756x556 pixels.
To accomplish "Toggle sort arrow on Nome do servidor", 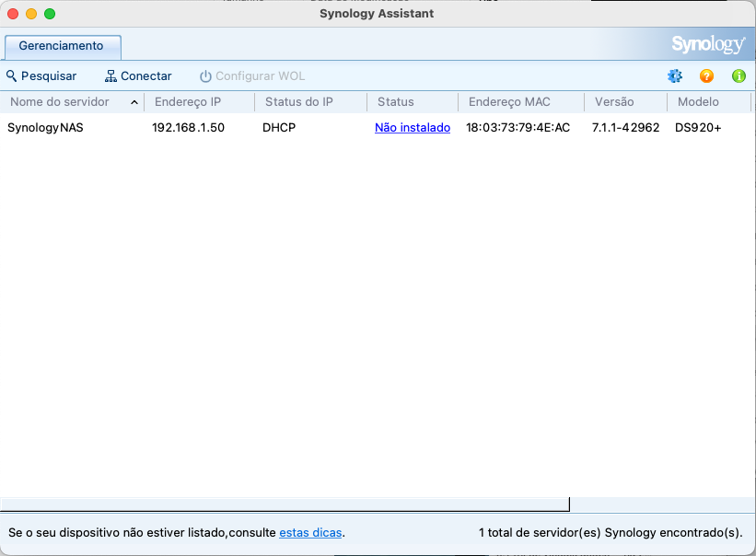I will (134, 102).
